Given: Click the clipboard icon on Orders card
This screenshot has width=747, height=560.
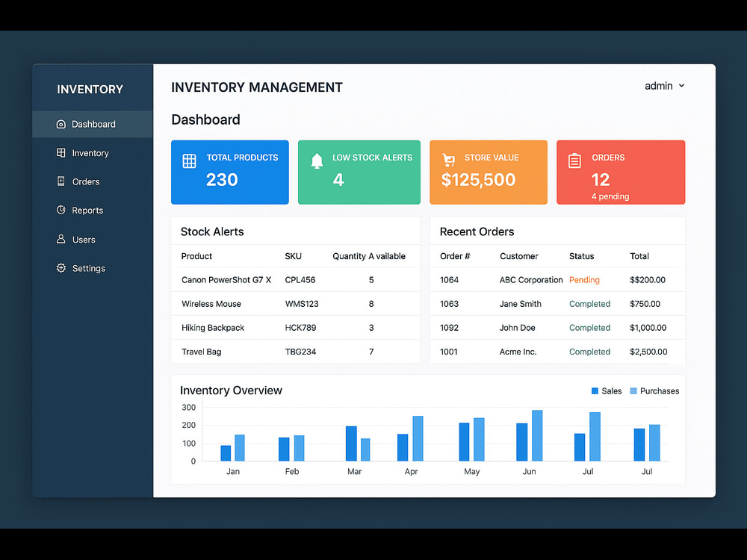Looking at the screenshot, I should [574, 161].
